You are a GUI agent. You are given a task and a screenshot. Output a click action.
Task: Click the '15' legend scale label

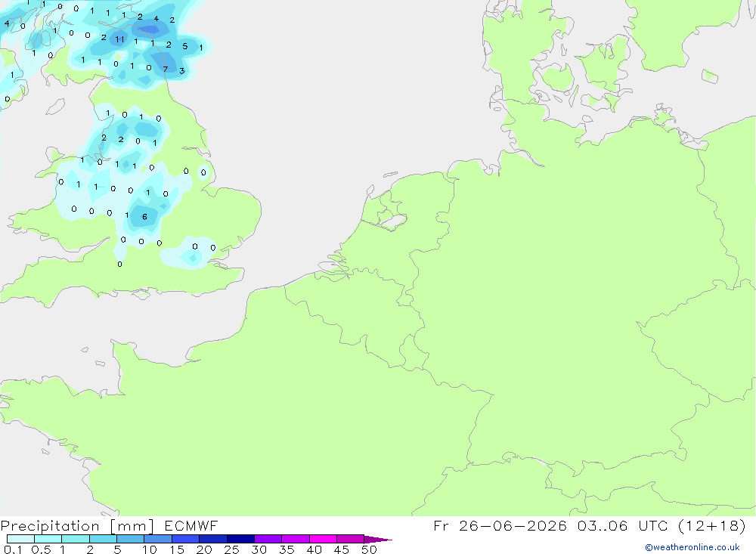[177, 549]
